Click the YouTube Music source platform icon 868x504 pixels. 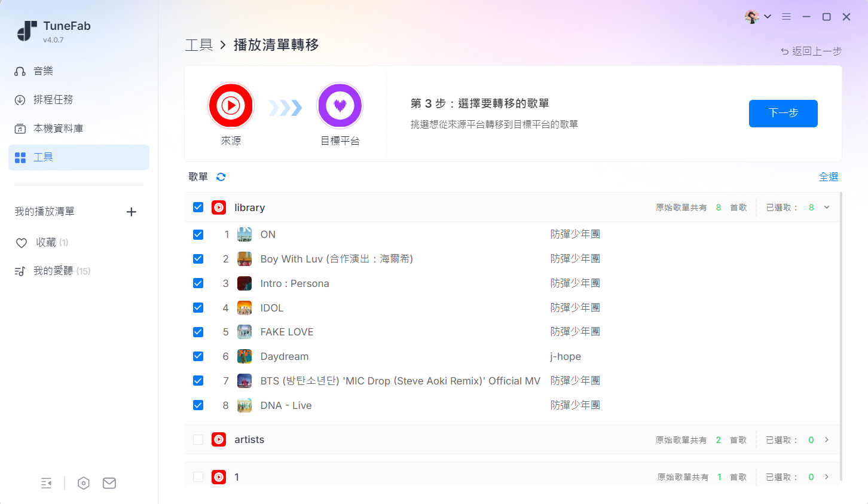(231, 105)
